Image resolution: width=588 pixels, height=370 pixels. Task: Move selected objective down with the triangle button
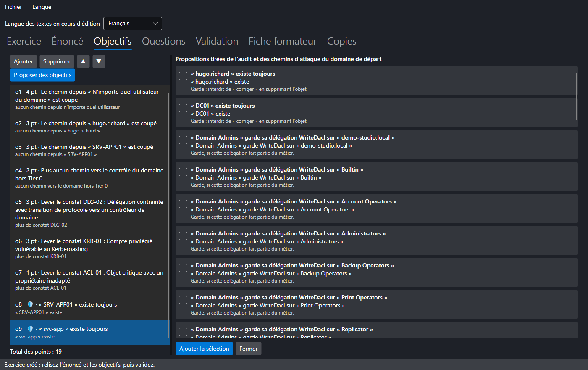[x=99, y=61]
